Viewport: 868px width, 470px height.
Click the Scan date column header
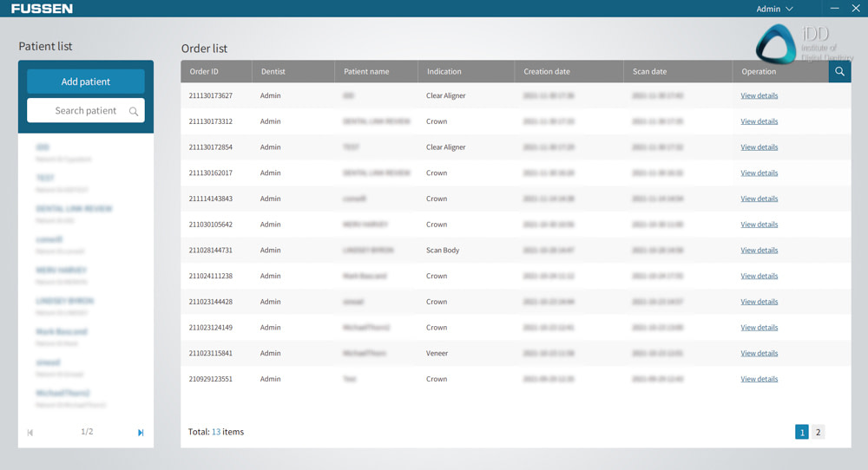pyautogui.click(x=678, y=71)
